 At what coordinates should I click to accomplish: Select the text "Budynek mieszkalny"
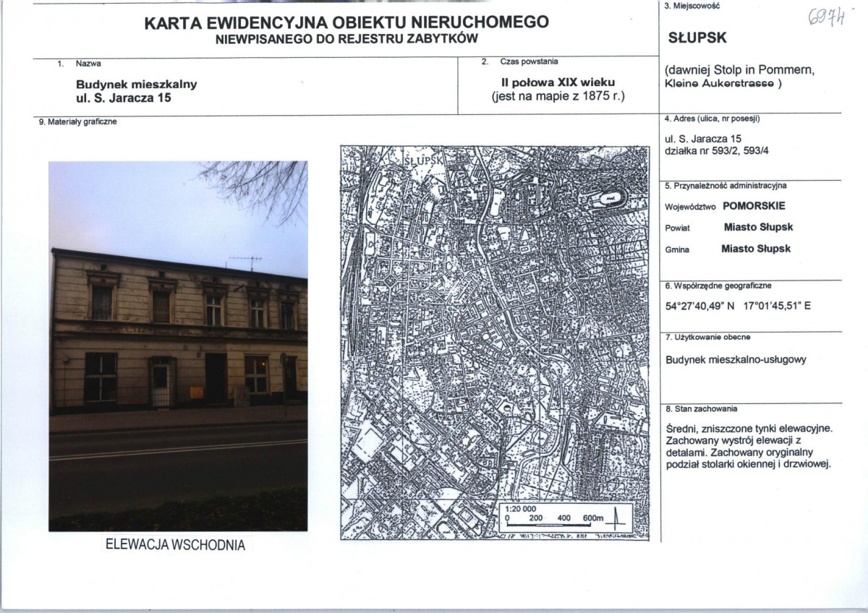[137, 84]
